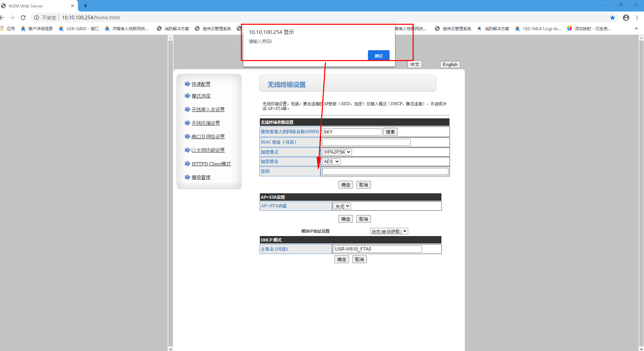
Task: Open the 快速配置 sidebar link
Action: coord(201,84)
